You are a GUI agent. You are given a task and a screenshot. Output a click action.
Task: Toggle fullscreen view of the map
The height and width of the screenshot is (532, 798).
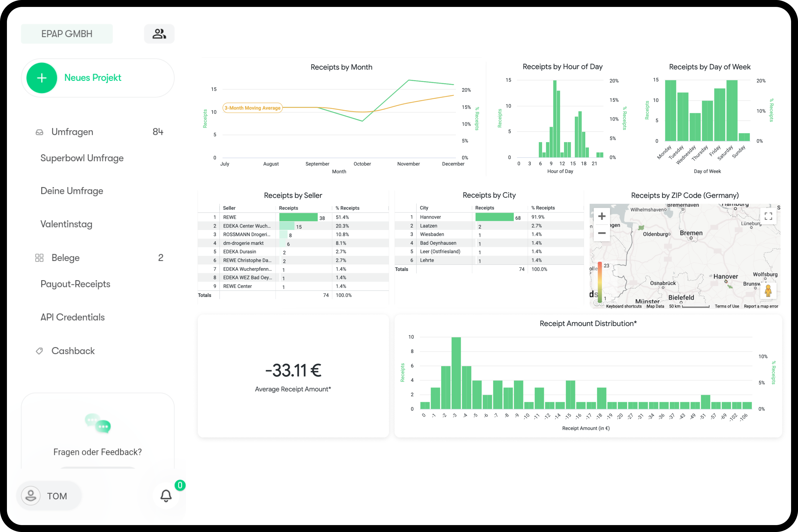[768, 216]
